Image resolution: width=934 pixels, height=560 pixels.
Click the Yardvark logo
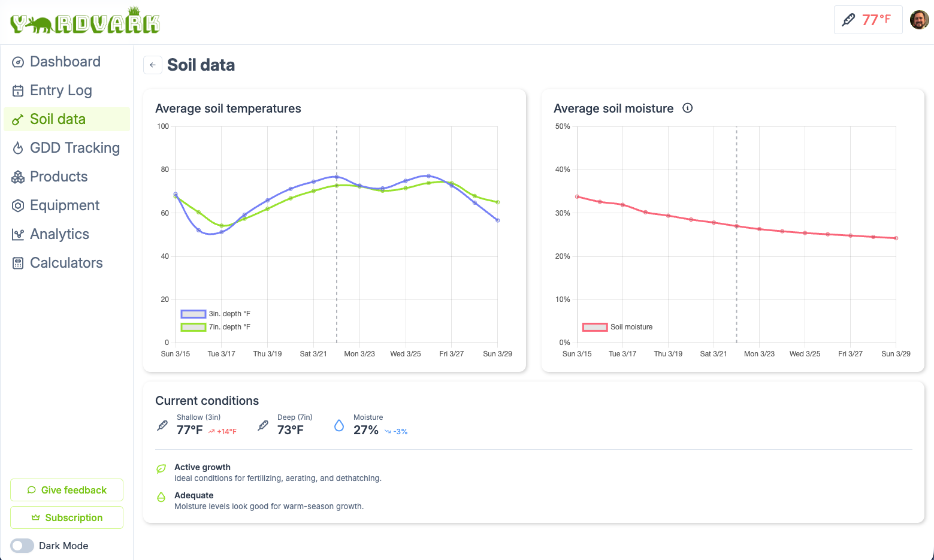(x=85, y=22)
